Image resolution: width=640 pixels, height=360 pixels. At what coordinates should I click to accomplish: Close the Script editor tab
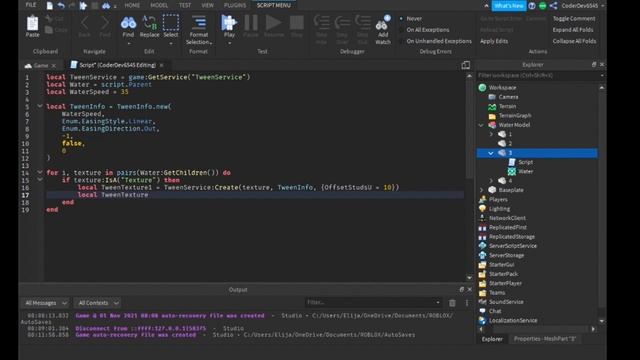(x=162, y=65)
